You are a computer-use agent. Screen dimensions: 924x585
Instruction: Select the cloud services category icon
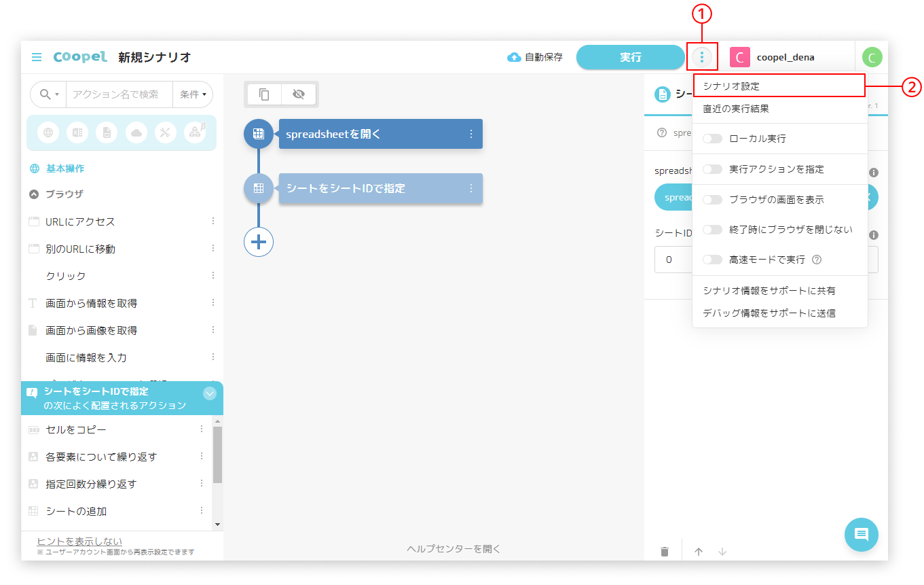pyautogui.click(x=136, y=132)
